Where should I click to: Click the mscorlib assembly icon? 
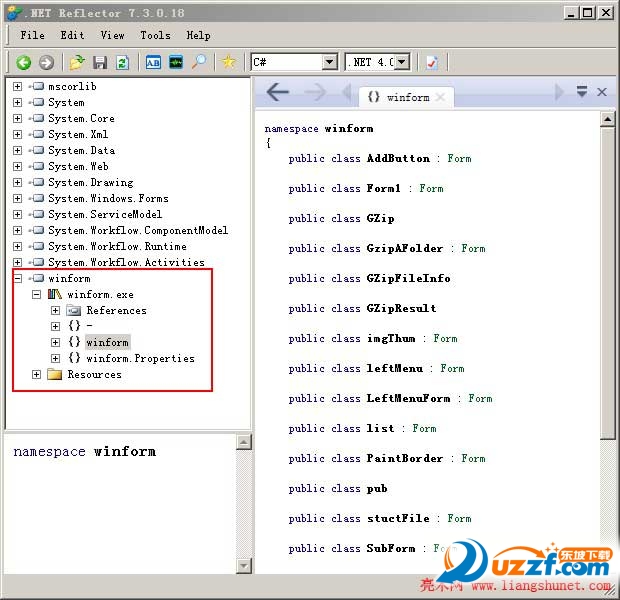38,86
